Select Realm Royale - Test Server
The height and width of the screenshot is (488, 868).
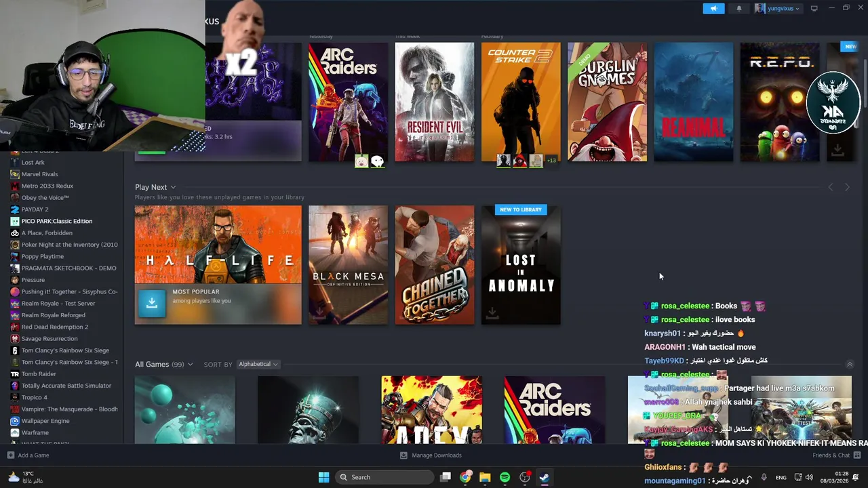click(x=58, y=303)
